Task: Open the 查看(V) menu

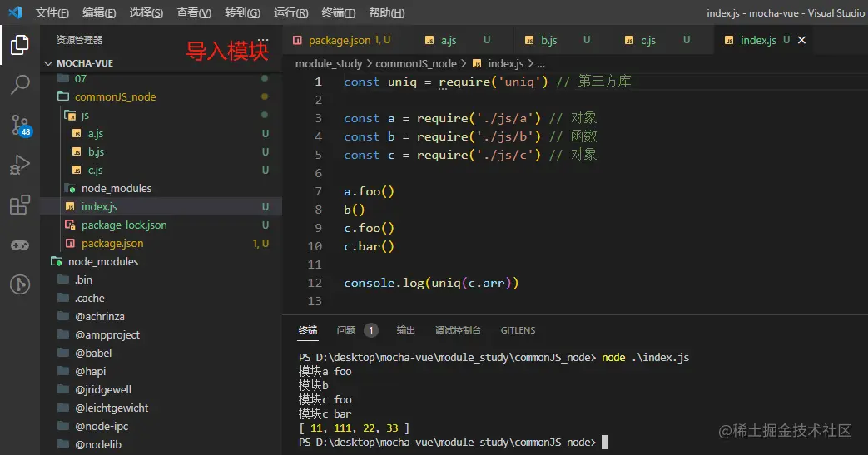Action: point(194,12)
